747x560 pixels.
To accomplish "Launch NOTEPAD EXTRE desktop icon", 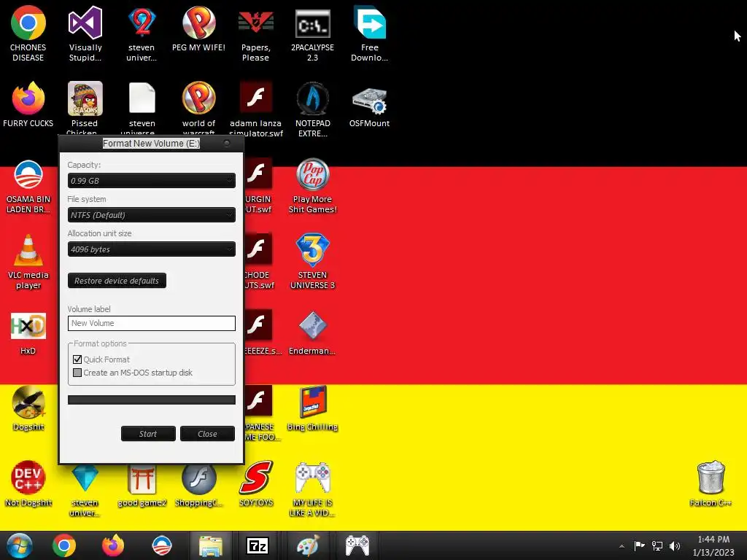I will click(x=312, y=109).
